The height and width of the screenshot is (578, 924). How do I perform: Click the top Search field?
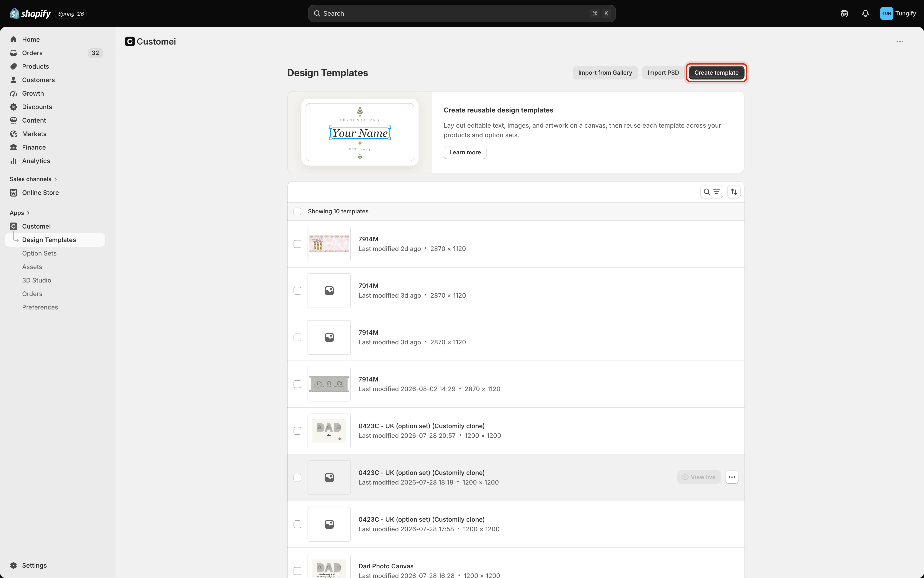pyautogui.click(x=462, y=13)
